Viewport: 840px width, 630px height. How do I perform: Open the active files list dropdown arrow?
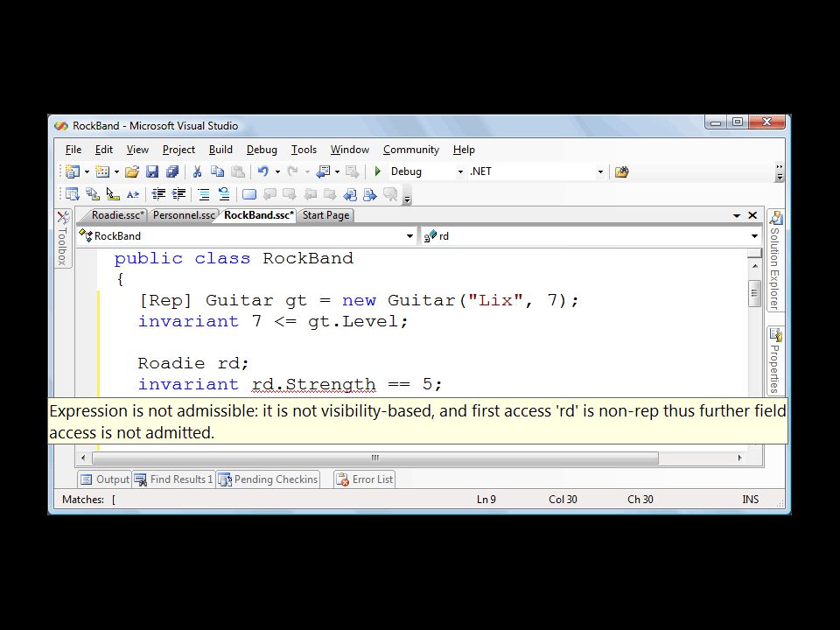click(x=737, y=215)
